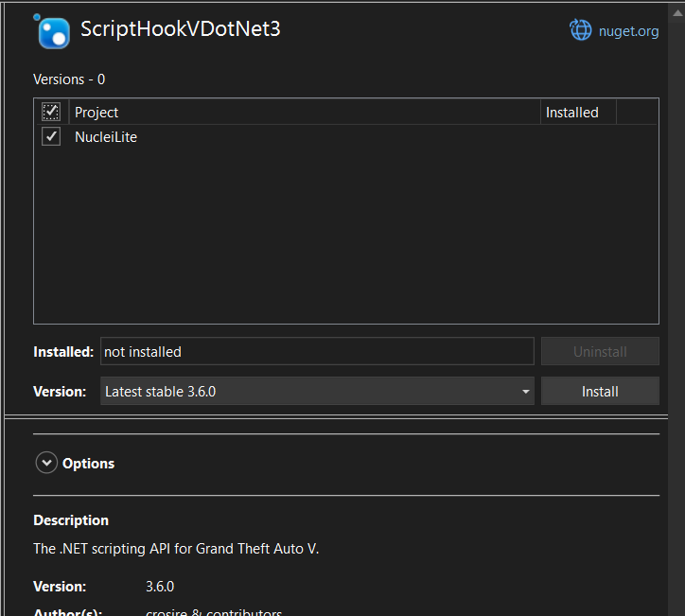Open the Version dropdown showing Latest stable 3.6.0
This screenshot has width=685, height=616.
[x=317, y=391]
